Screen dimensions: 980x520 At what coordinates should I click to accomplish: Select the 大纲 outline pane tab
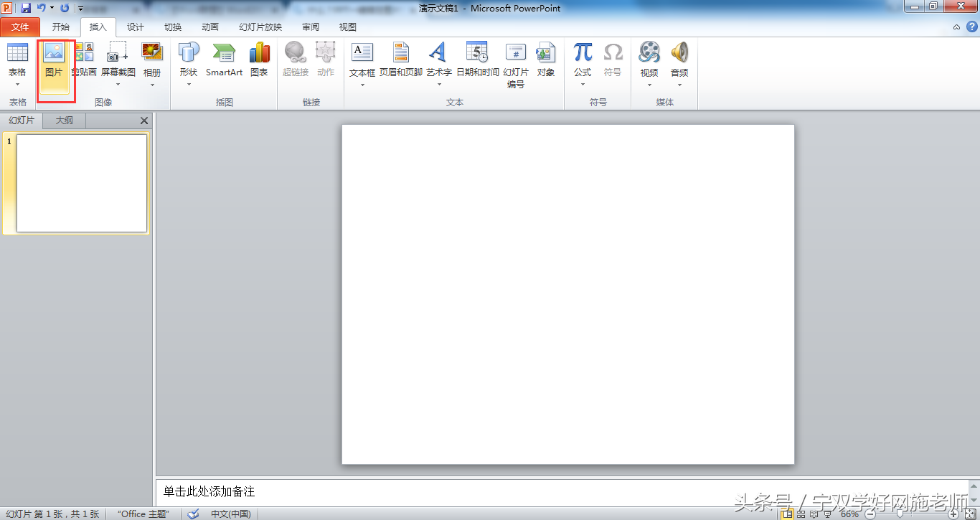(x=65, y=120)
